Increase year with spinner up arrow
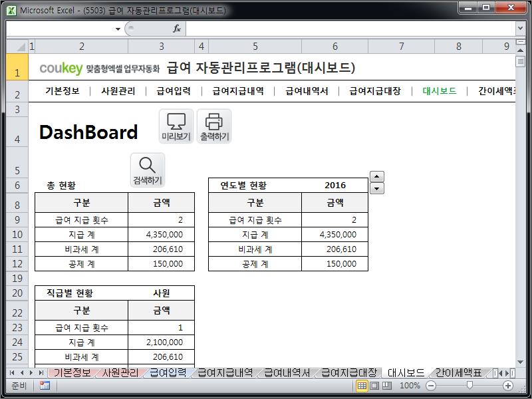This screenshot has width=532, height=399. click(377, 176)
